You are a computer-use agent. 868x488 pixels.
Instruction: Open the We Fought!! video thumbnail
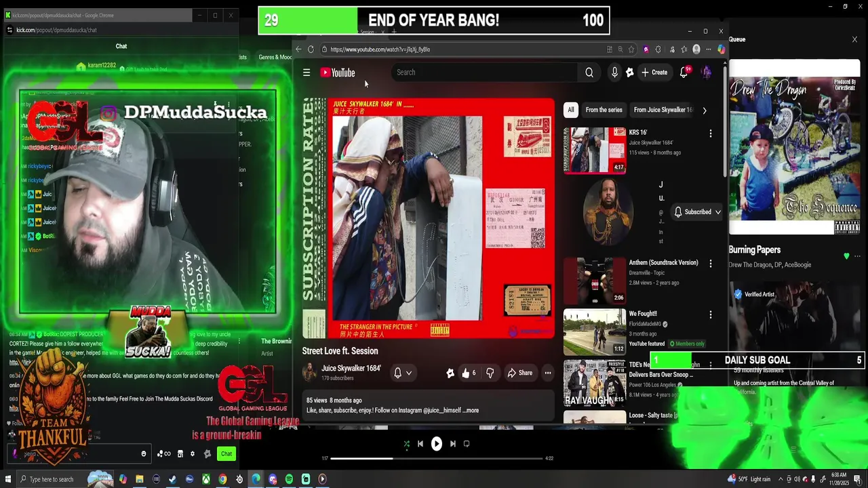595,331
